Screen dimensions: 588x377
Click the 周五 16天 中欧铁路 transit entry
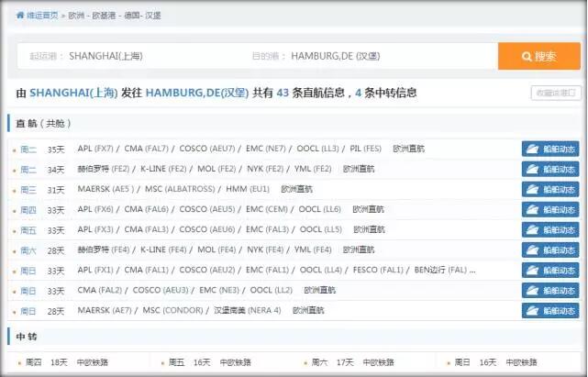[210, 362]
